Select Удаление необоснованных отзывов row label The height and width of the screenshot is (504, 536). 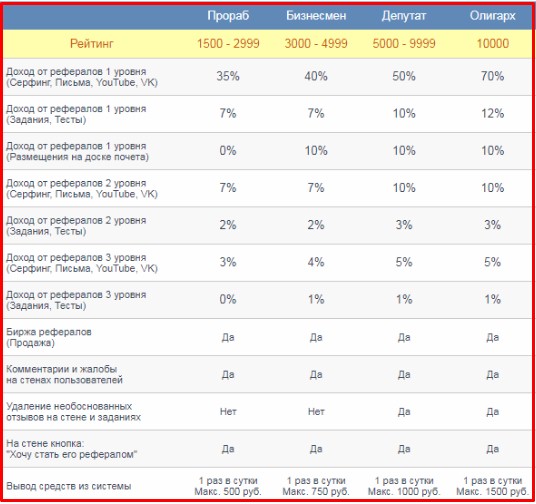73,412
